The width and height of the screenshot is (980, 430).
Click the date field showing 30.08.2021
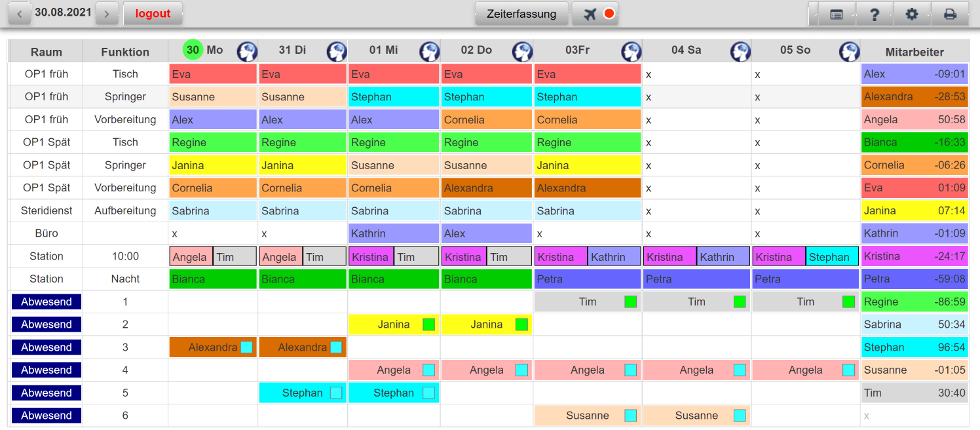tap(63, 12)
